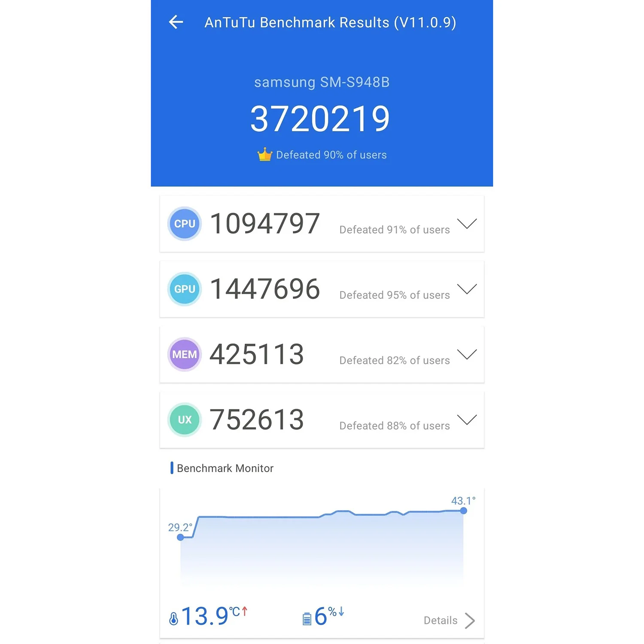Screen dimensions: 644x644
Task: Tap the purple MEM badge icon
Action: (185, 354)
